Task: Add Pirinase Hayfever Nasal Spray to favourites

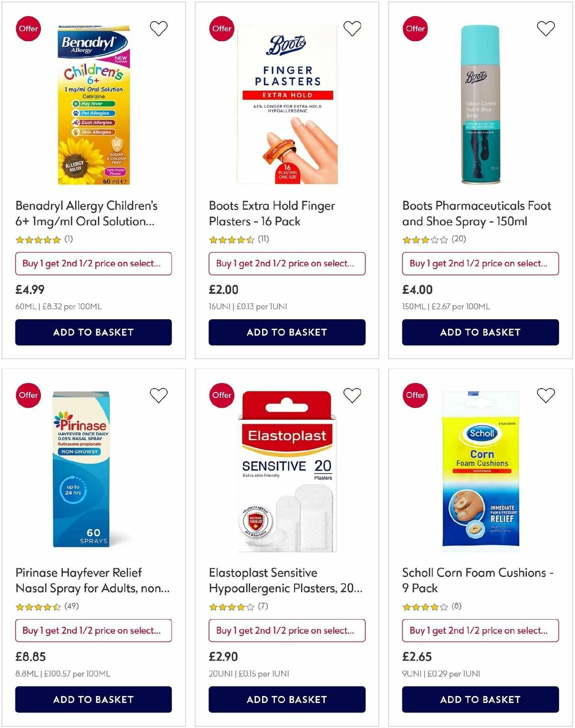Action: coord(159,395)
